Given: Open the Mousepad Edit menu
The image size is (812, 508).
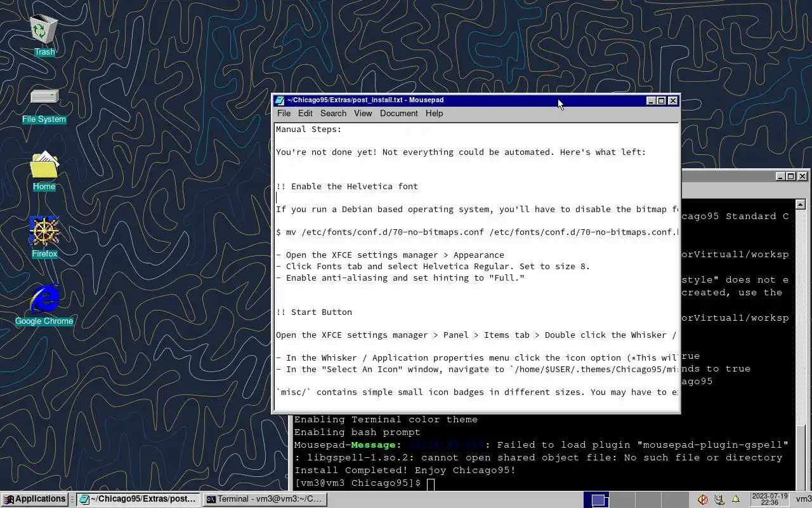Looking at the screenshot, I should click(305, 114).
